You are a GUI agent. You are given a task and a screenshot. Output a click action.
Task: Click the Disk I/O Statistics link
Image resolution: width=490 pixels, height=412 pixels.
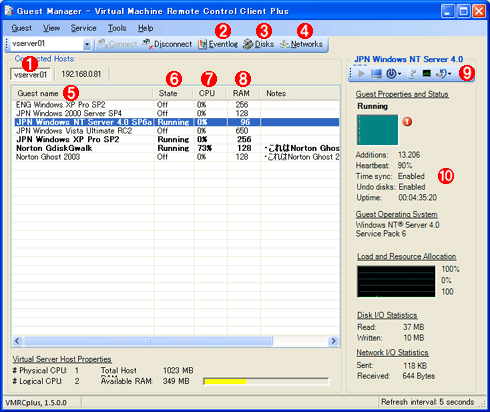coord(387,315)
